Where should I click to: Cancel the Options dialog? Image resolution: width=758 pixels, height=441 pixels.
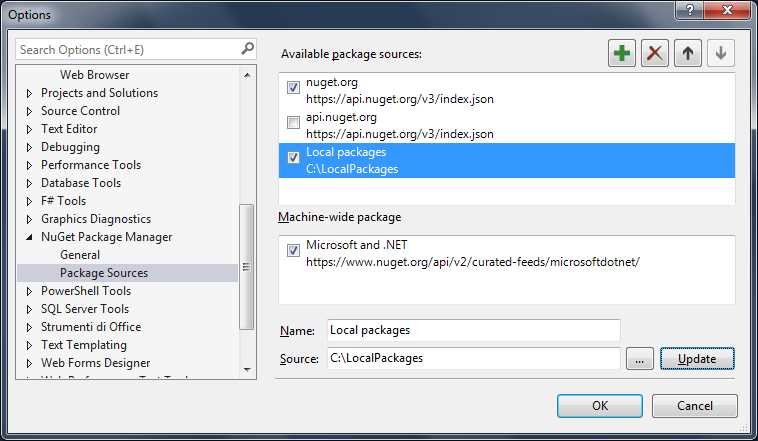tap(694, 406)
